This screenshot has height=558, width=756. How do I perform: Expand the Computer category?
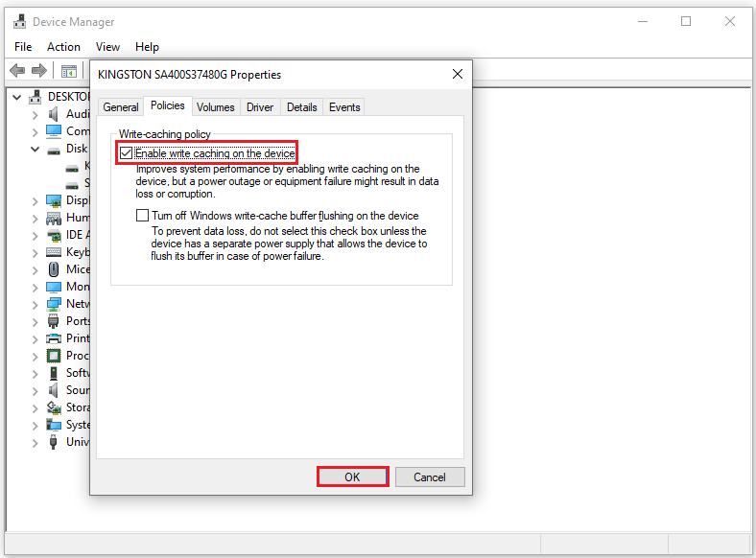pyautogui.click(x=35, y=132)
